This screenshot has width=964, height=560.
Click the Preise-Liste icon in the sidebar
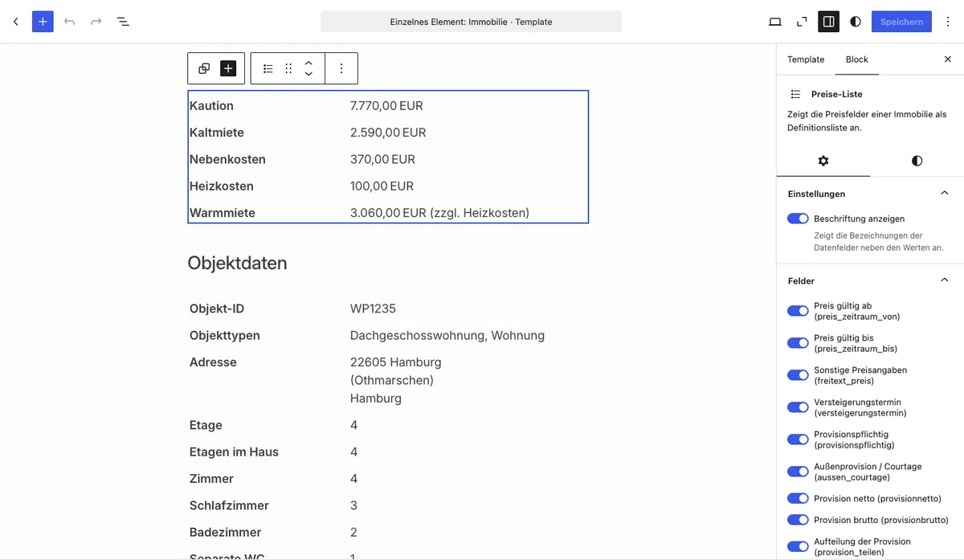pyautogui.click(x=795, y=94)
